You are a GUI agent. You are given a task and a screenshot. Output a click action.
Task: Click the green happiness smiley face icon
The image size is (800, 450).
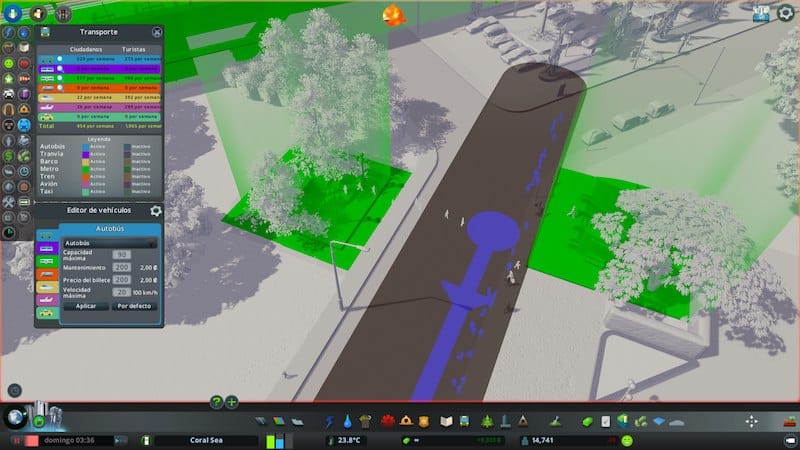[x=627, y=440]
